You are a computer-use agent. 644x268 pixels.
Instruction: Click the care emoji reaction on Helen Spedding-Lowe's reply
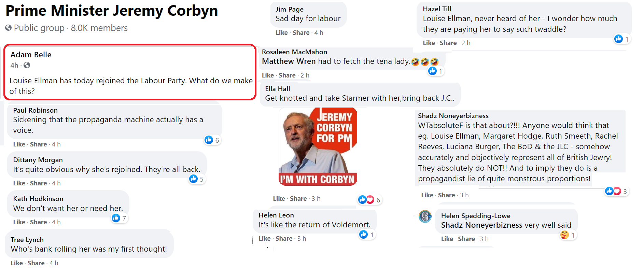(564, 235)
